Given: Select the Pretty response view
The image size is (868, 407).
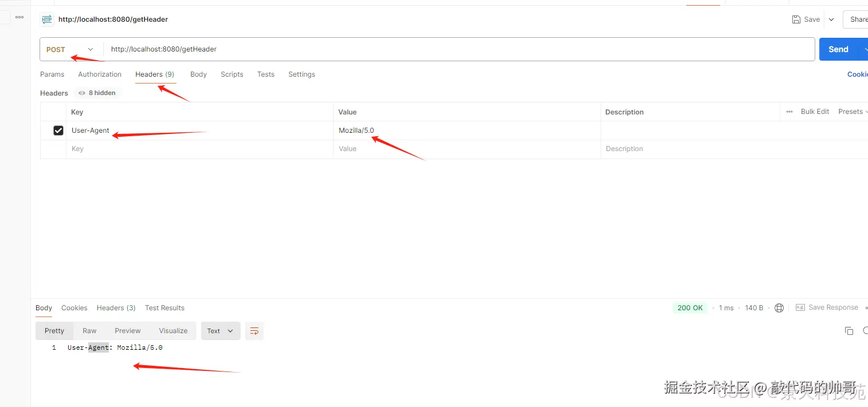Looking at the screenshot, I should point(54,331).
